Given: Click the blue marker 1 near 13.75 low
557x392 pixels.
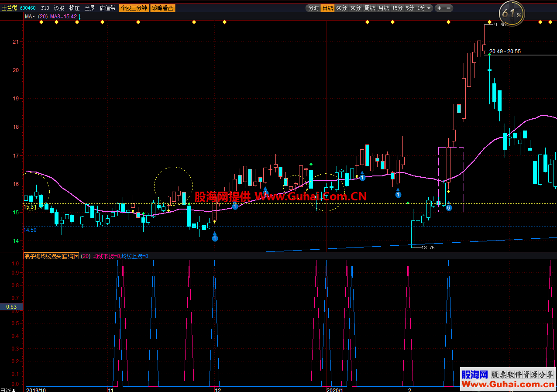Looking at the screenshot, I should coord(398,194).
